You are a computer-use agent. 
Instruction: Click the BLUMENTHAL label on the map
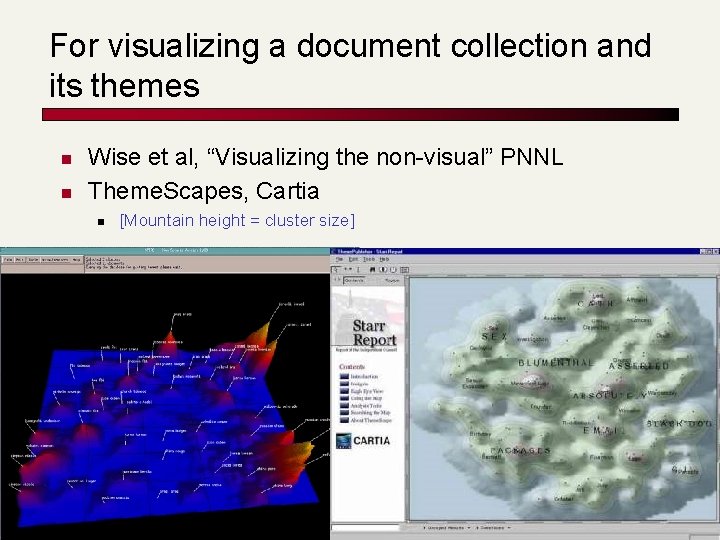coord(556,363)
